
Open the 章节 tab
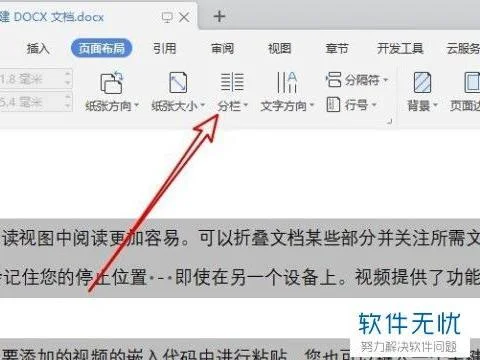(337, 49)
